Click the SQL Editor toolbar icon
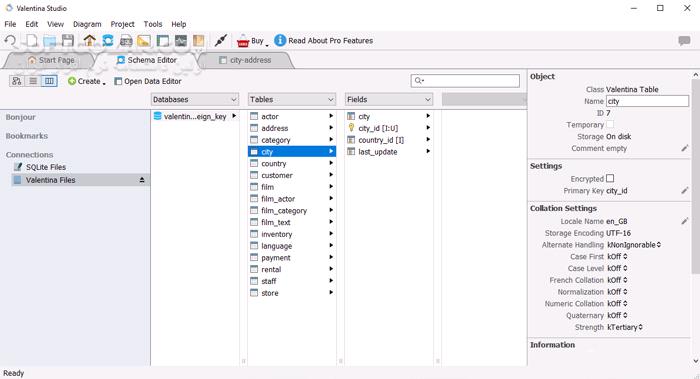The image size is (700, 379). click(126, 41)
